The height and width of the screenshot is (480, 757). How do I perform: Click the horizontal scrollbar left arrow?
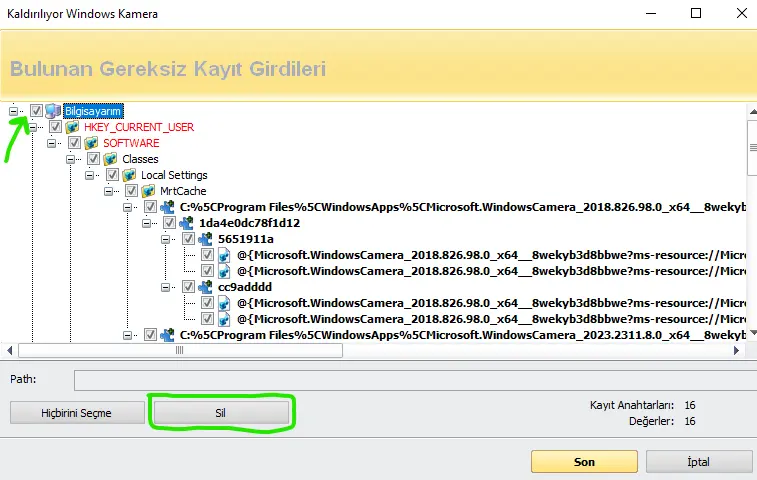click(10, 350)
